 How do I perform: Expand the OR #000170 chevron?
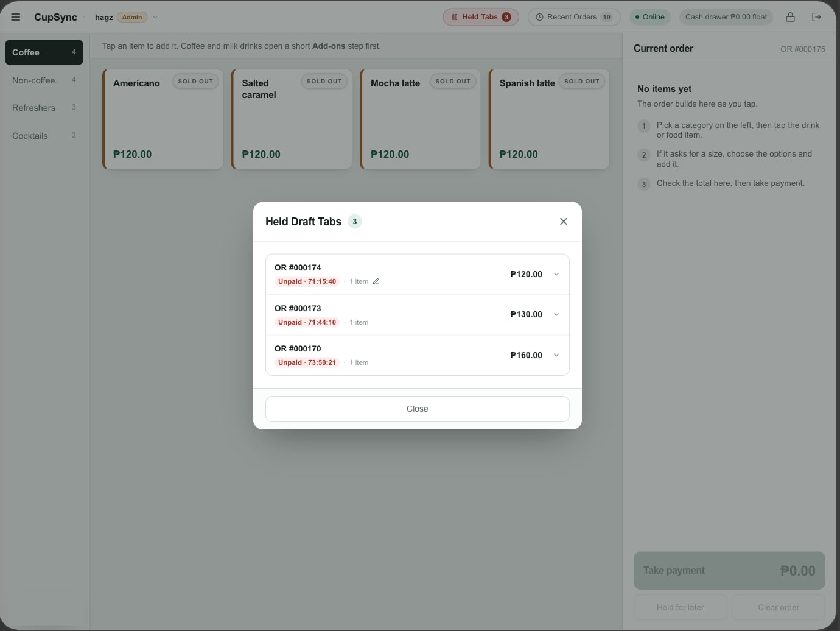pyautogui.click(x=556, y=355)
